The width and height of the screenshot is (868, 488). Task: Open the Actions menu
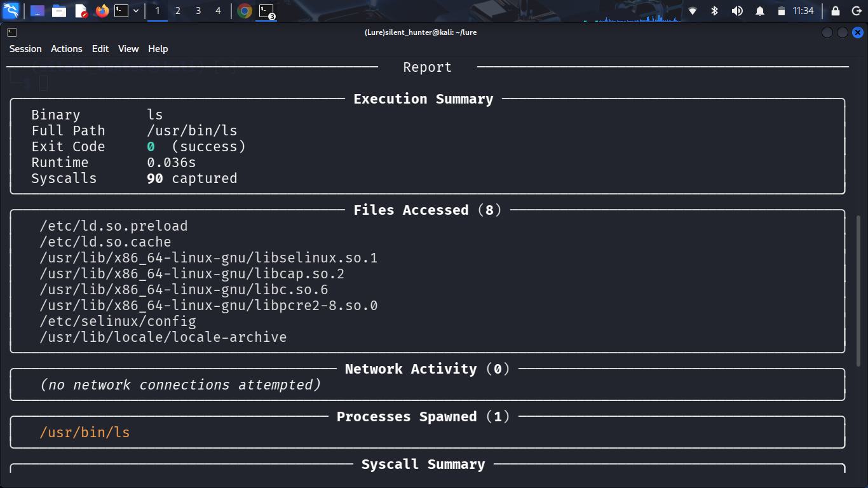click(67, 49)
